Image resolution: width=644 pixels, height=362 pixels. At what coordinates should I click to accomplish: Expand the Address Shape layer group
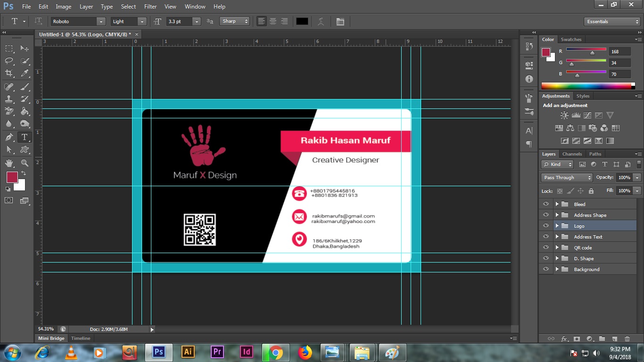[x=557, y=215]
